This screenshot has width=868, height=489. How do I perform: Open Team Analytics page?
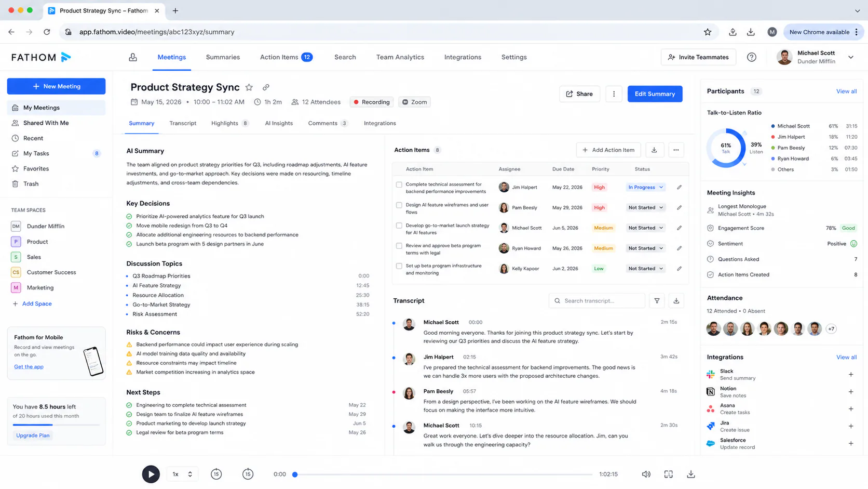point(400,57)
